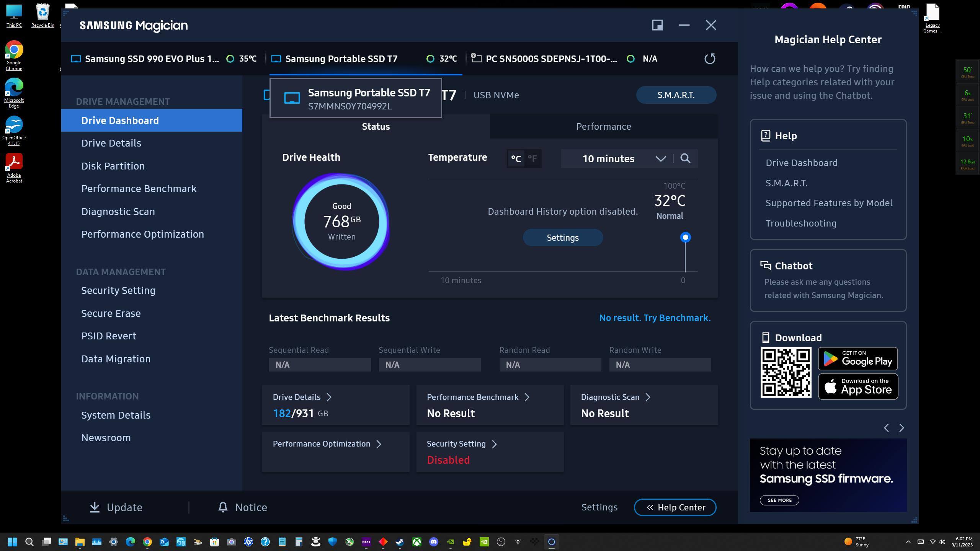Viewport: 980px width, 551px height.
Task: Click the temperature search magnifier icon
Action: pyautogui.click(x=685, y=158)
